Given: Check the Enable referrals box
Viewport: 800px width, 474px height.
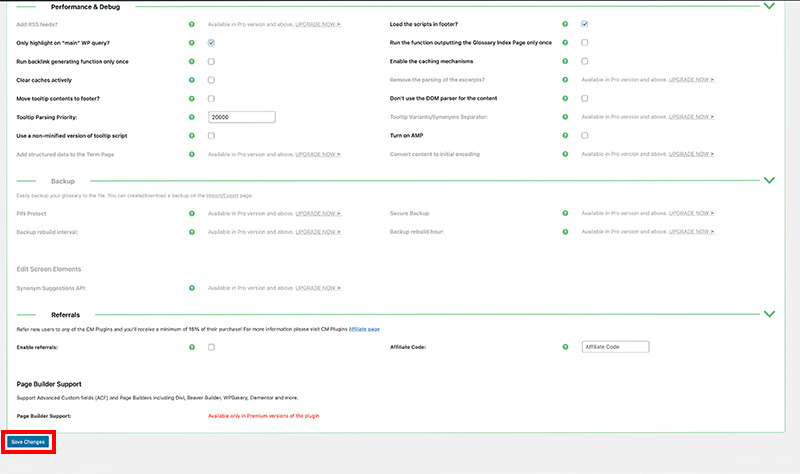Looking at the screenshot, I should click(212, 347).
